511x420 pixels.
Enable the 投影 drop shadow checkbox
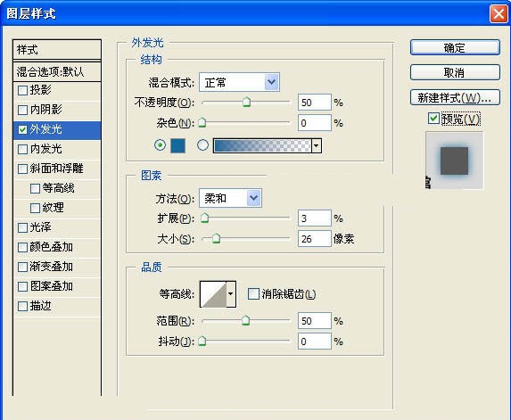22,90
